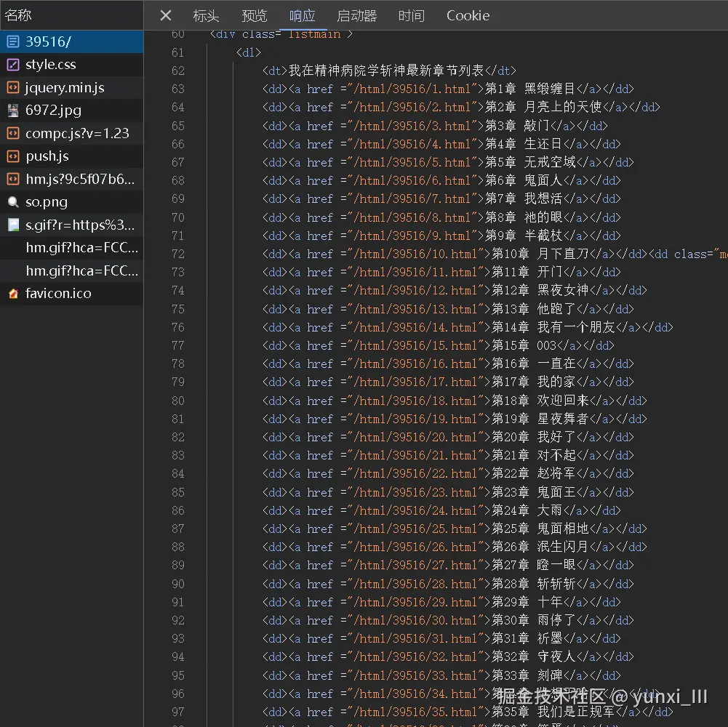Click the code line 第28章 斩斩斩

coord(448,584)
